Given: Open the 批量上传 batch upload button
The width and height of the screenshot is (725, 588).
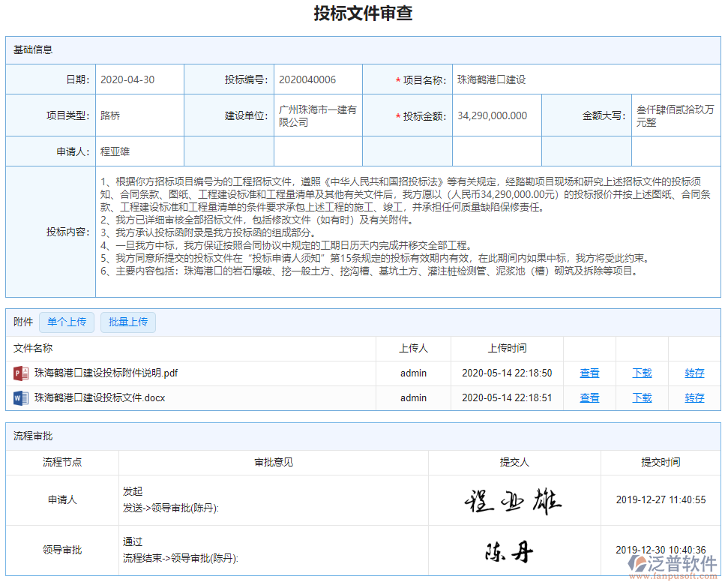Looking at the screenshot, I should click(x=127, y=322).
